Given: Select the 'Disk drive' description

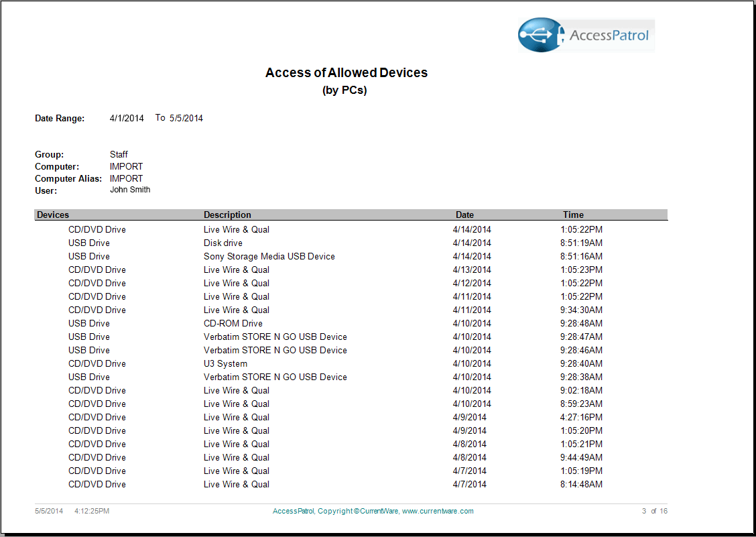Looking at the screenshot, I should pyautogui.click(x=223, y=243).
